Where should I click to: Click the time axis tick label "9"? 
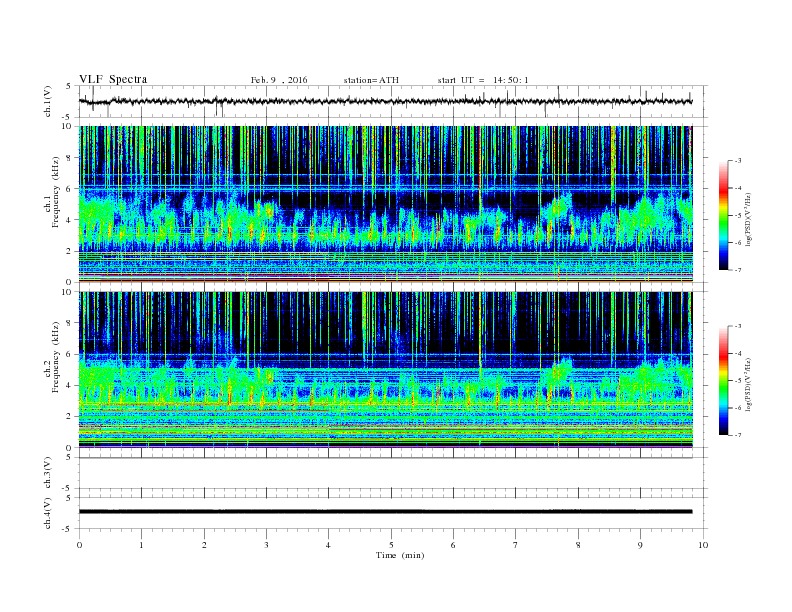point(640,545)
